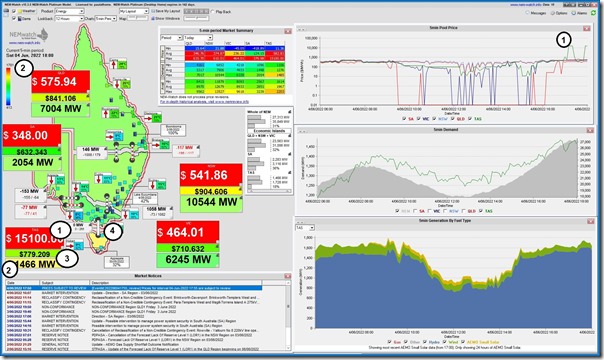Close the 5-min period Market Summary window

[288, 31]
